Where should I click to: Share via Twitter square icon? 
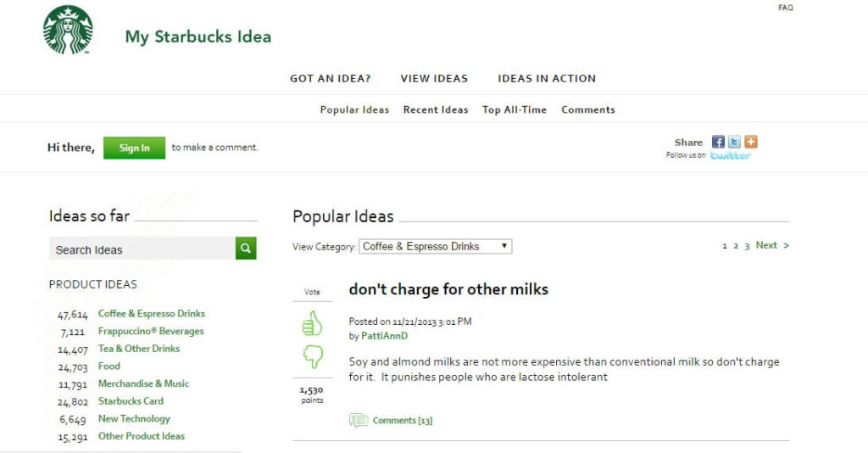(734, 142)
